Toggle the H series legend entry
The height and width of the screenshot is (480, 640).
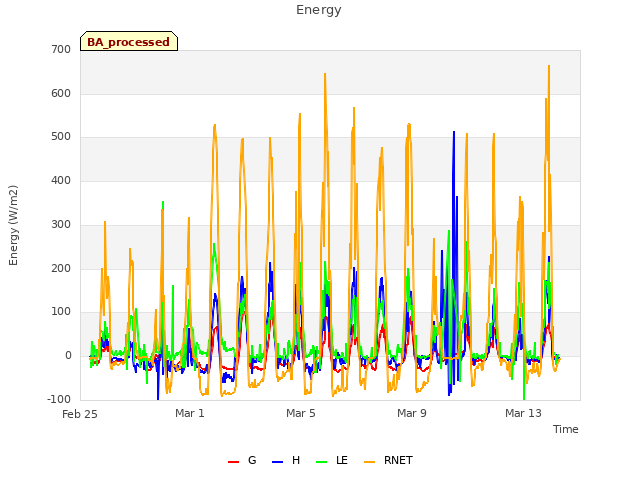click(286, 460)
